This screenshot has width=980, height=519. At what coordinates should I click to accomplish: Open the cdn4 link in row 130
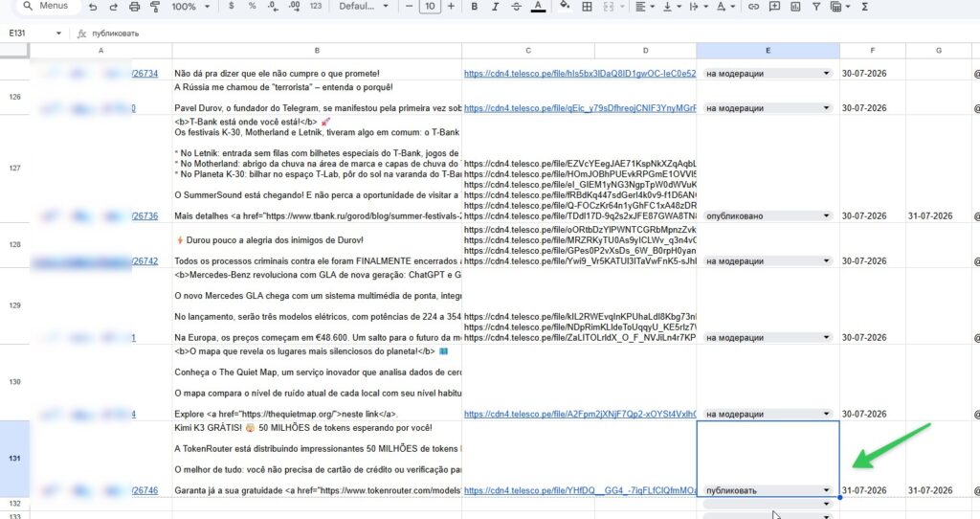point(579,414)
